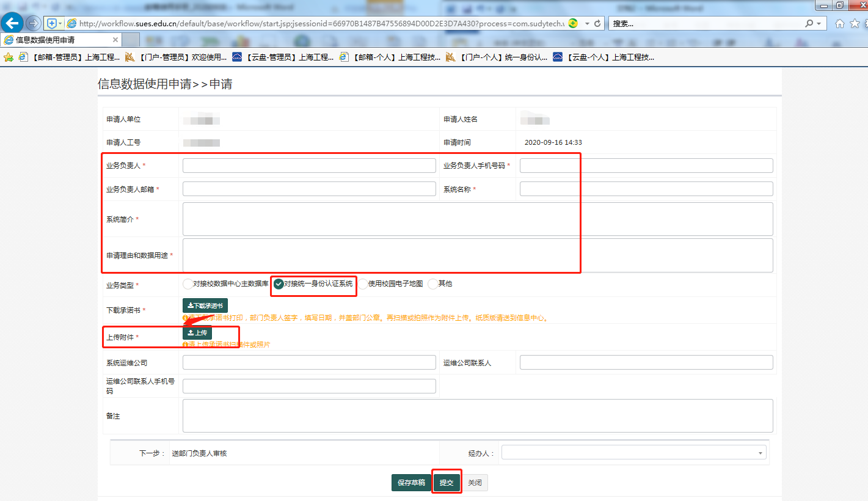The height and width of the screenshot is (501, 868).
Task: Close the 信息数据使用申请 tab
Action: tap(115, 40)
